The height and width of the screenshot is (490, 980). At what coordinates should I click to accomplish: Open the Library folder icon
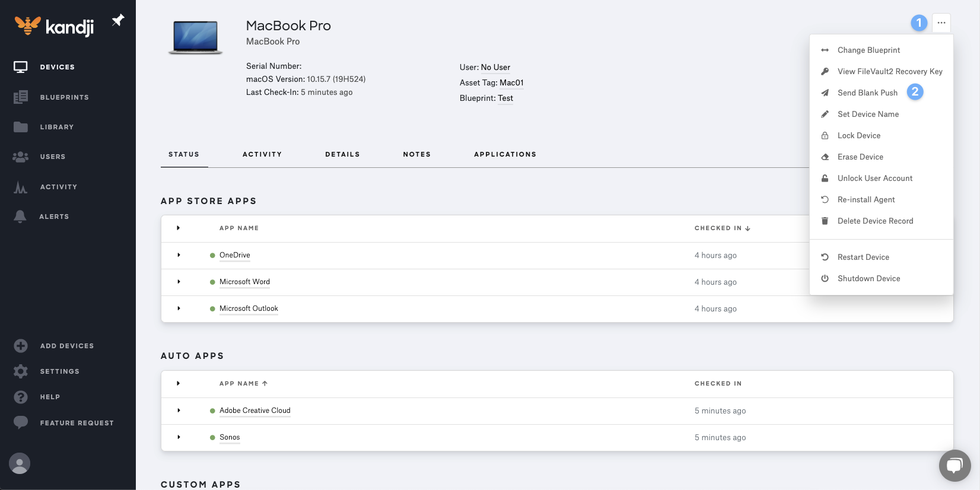coord(21,127)
